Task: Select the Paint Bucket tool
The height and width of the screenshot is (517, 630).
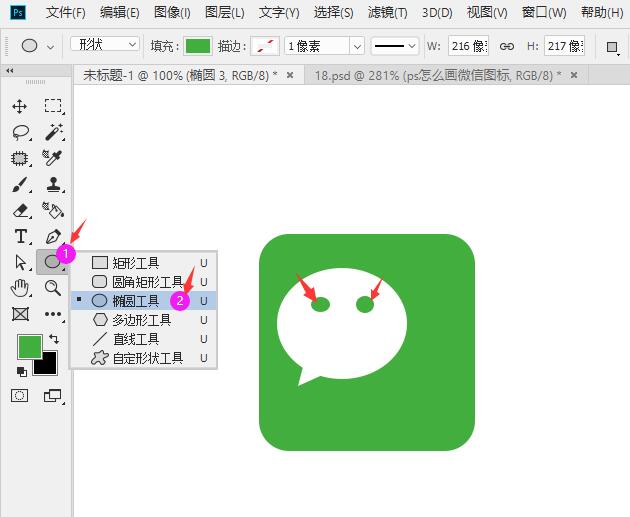Action: point(53,210)
